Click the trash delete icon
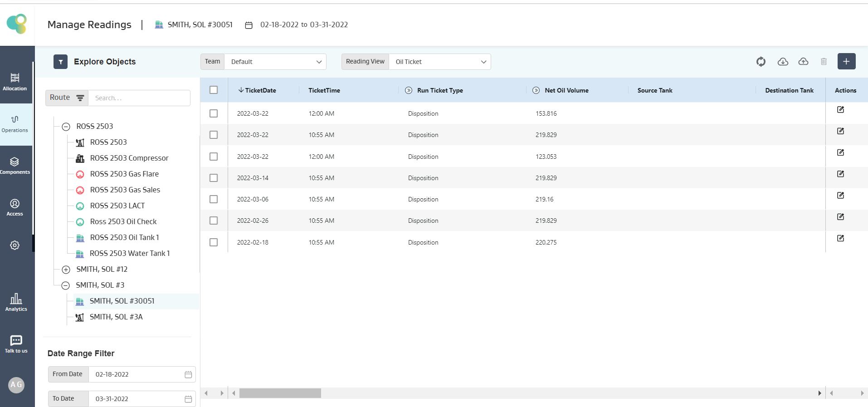Image resolution: width=868 pixels, height=407 pixels. [824, 62]
